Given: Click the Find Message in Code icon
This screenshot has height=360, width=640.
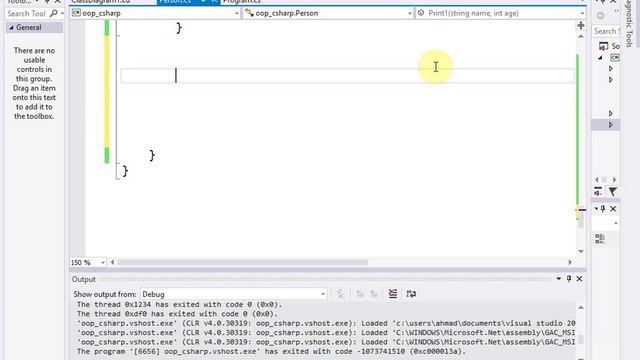Looking at the screenshot, I should [341, 293].
